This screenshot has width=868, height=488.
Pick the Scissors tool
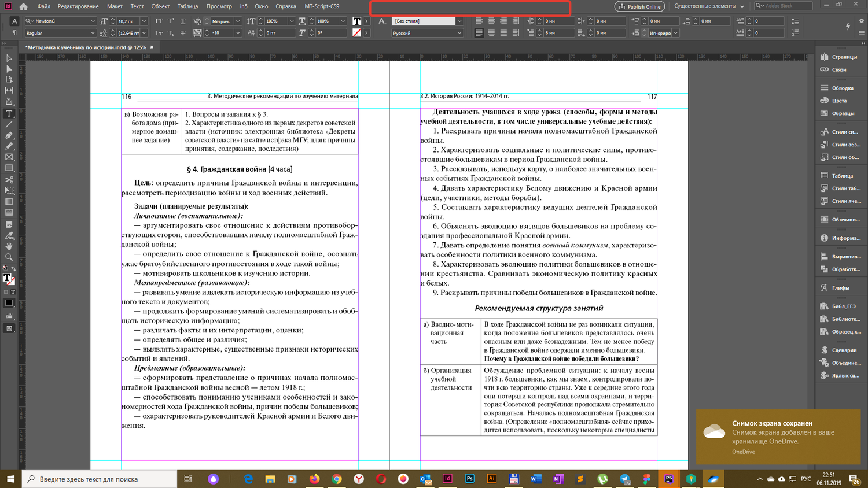tap(9, 180)
